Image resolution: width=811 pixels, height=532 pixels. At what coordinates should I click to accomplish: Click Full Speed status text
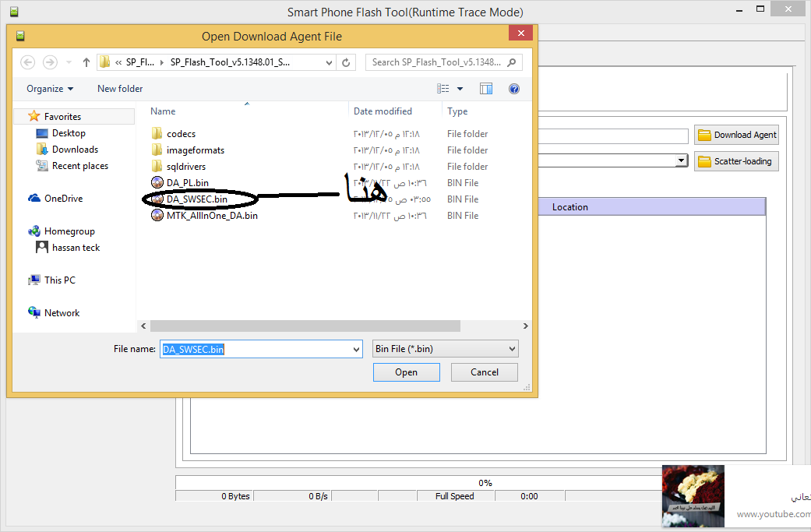coord(454,496)
